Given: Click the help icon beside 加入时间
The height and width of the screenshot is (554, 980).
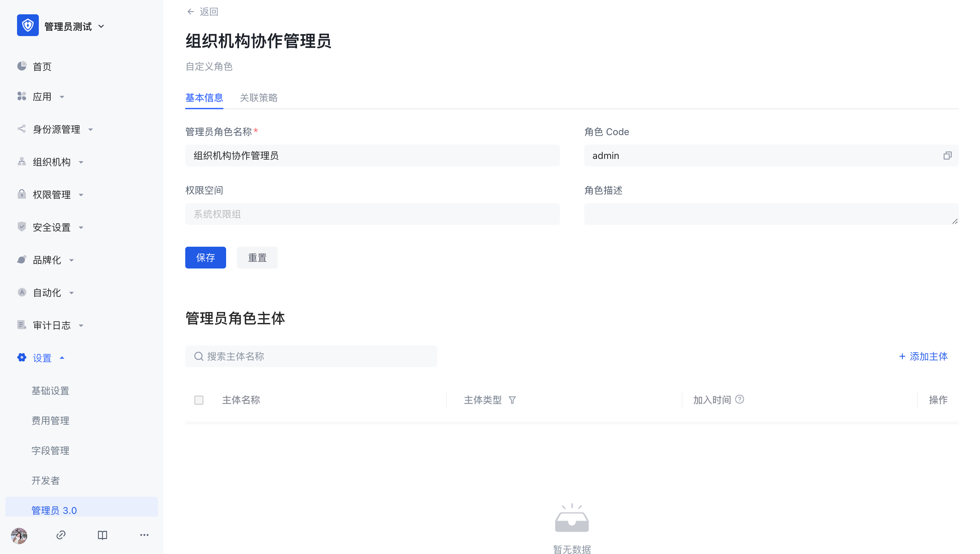Looking at the screenshot, I should click(739, 399).
